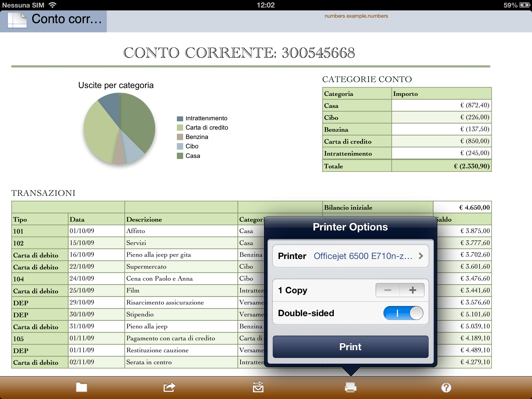This screenshot has width=532, height=399.
Task: Tap the TRANSAZIONI table heading
Action: click(43, 193)
